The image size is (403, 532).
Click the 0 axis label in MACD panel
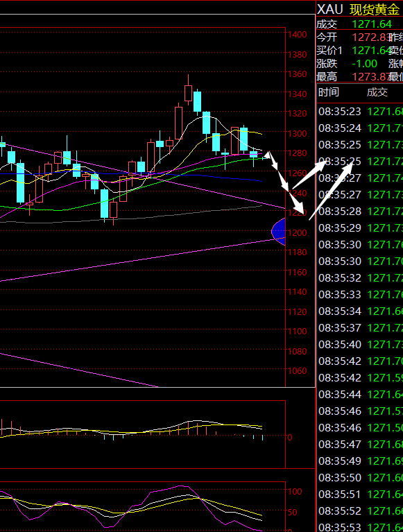pyautogui.click(x=290, y=437)
